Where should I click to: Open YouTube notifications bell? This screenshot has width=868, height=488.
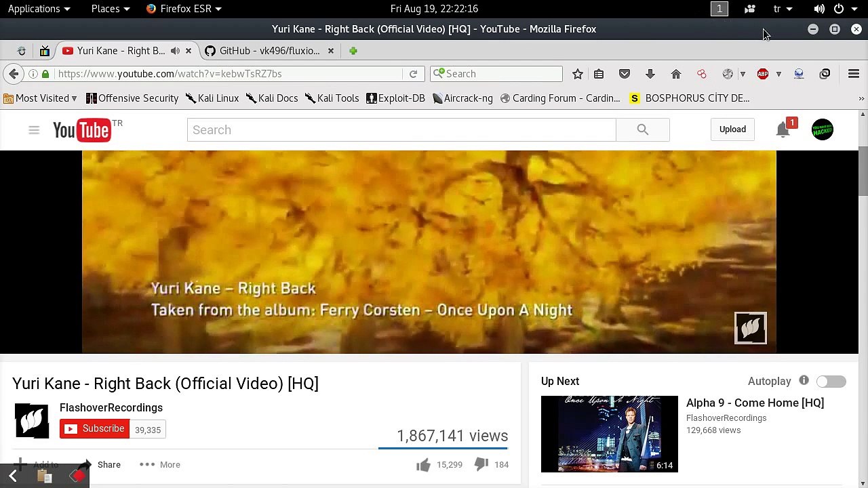pos(783,129)
